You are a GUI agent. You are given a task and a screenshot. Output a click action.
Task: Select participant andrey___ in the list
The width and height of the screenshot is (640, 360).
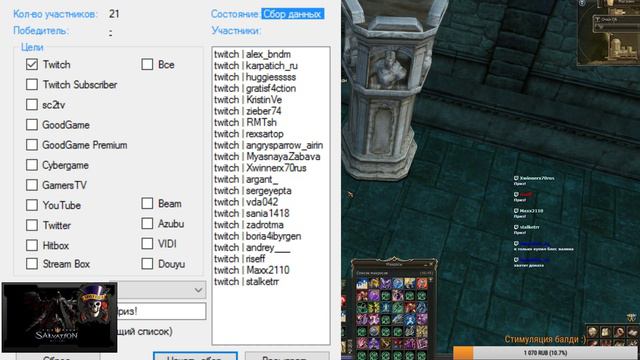[x=252, y=248]
